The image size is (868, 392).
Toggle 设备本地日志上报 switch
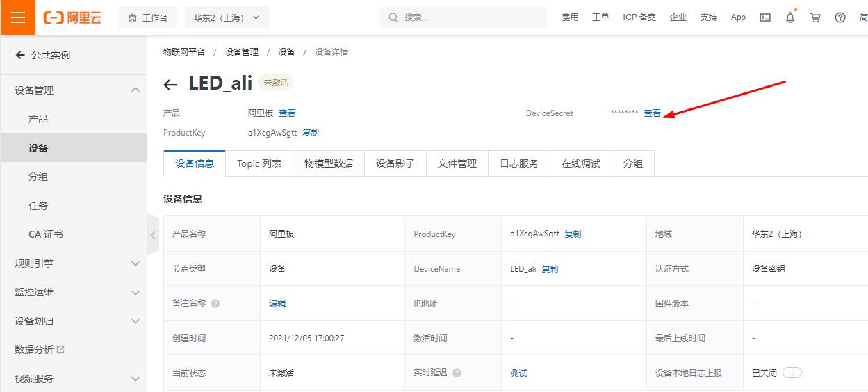792,373
